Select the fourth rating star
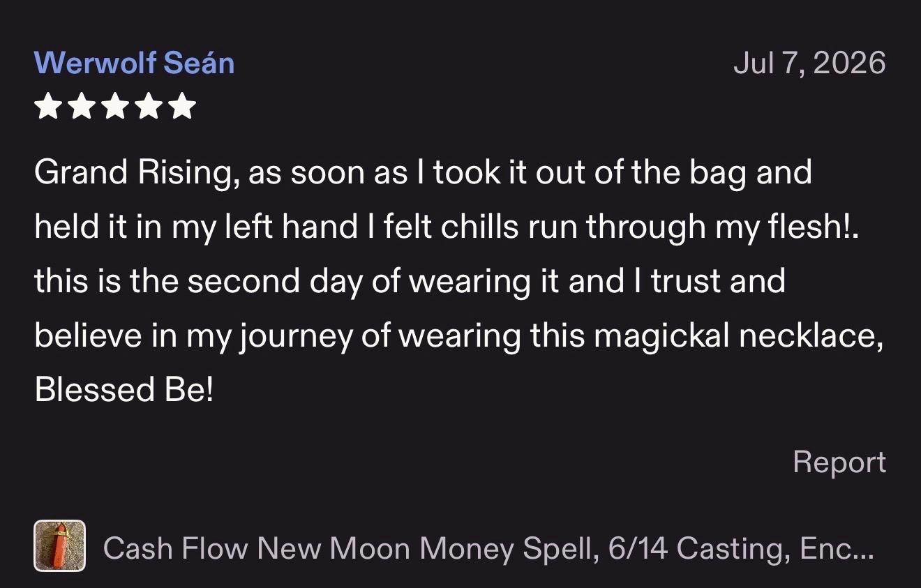The image size is (921, 588). point(149,107)
